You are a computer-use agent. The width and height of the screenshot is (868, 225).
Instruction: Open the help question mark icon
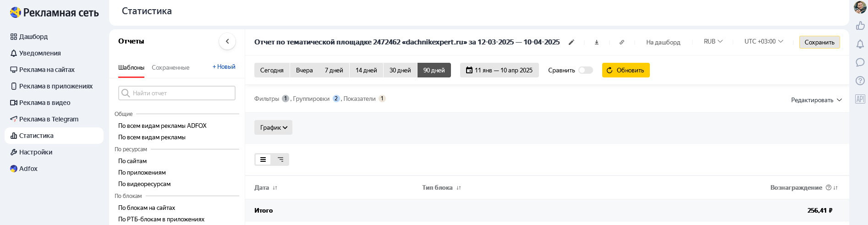860,81
